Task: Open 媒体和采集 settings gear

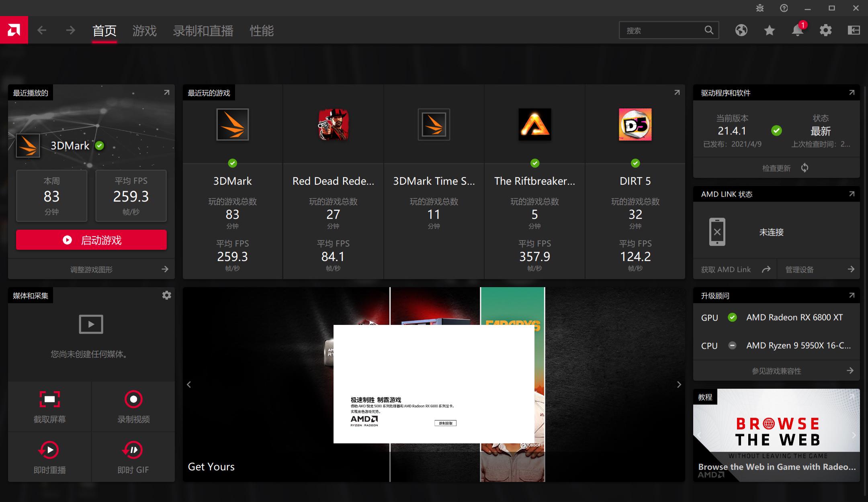Action: click(x=166, y=295)
